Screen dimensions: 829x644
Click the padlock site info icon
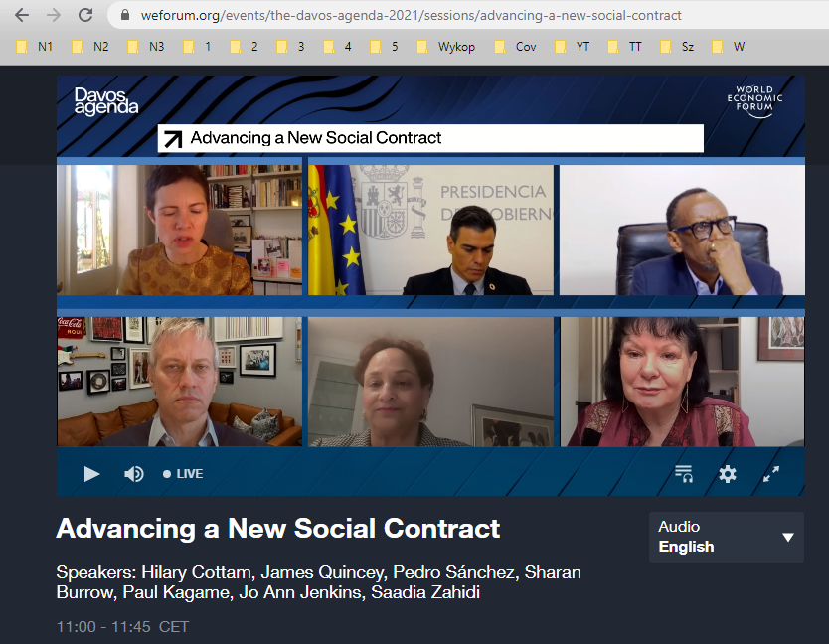tap(125, 15)
